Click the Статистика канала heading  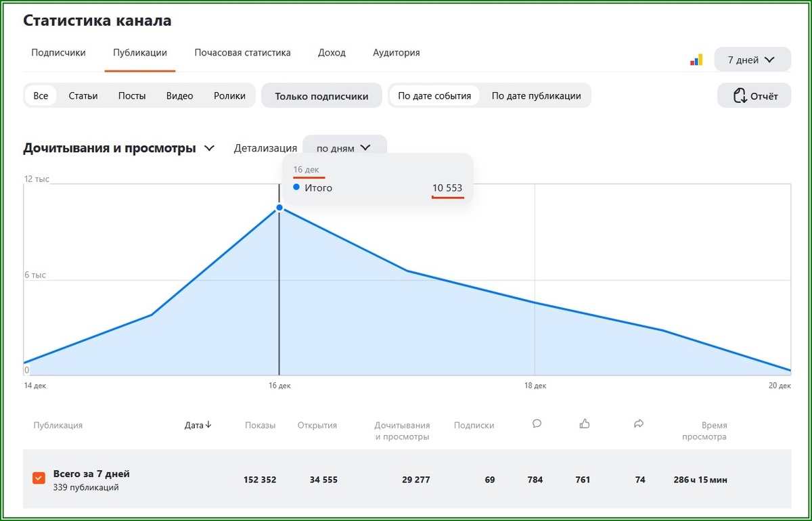click(97, 20)
